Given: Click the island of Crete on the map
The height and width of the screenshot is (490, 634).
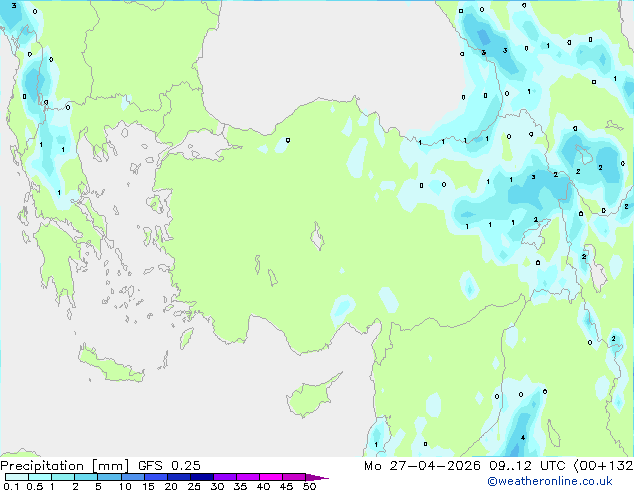Looking at the screenshot, I should (x=111, y=364).
